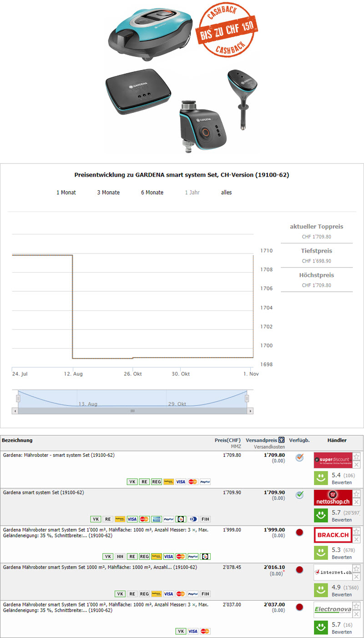Open the internet.ch merchant logo
Viewport: 364px width, 638px height.
point(333,572)
